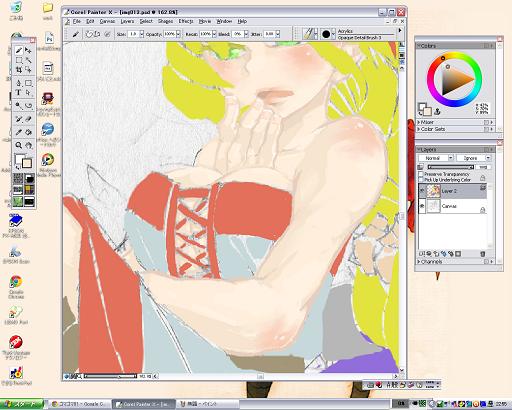Open the layer composite method Normal dropdown
This screenshot has width=512, height=410.
(x=436, y=158)
